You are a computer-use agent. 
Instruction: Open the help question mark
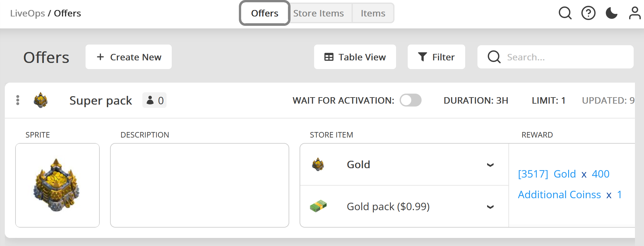[588, 13]
